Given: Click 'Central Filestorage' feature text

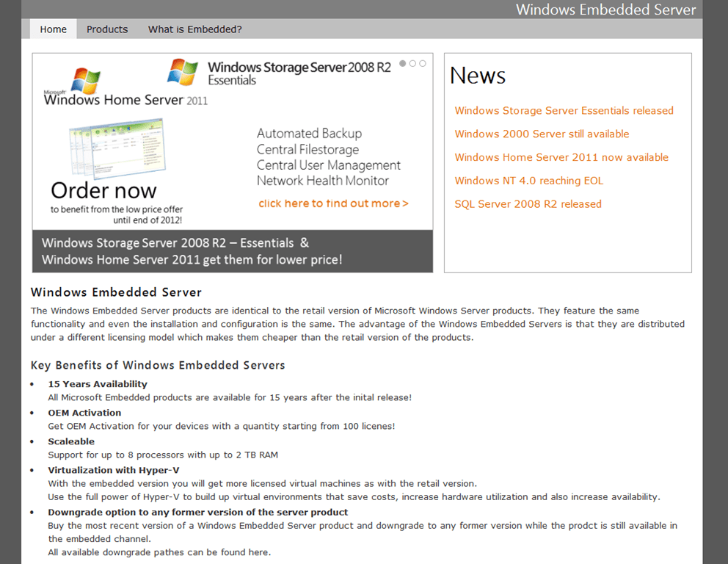Looking at the screenshot, I should (x=307, y=150).
